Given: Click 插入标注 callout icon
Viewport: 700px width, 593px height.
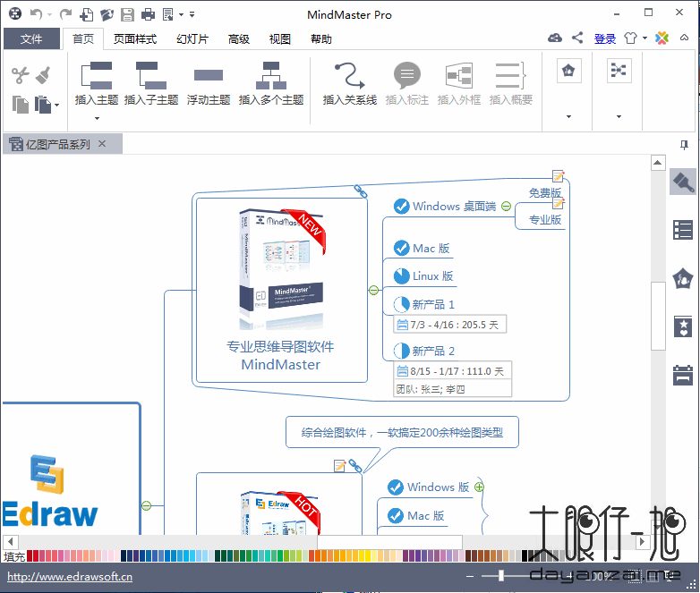Looking at the screenshot, I should coord(406,75).
